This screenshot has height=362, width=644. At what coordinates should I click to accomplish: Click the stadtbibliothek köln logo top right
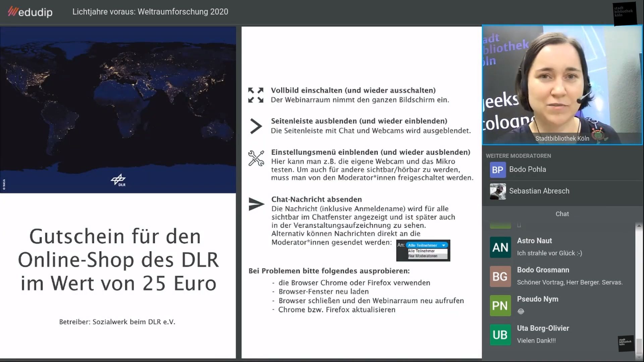click(x=625, y=13)
